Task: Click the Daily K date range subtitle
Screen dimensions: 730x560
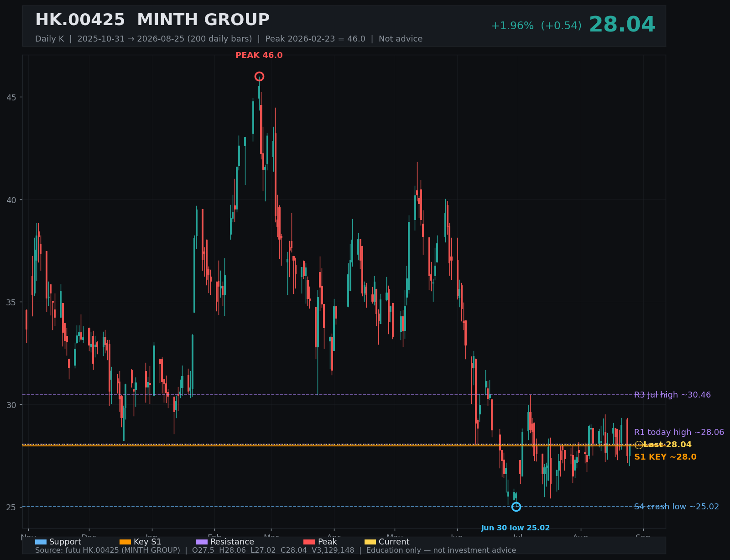Action: [x=229, y=39]
